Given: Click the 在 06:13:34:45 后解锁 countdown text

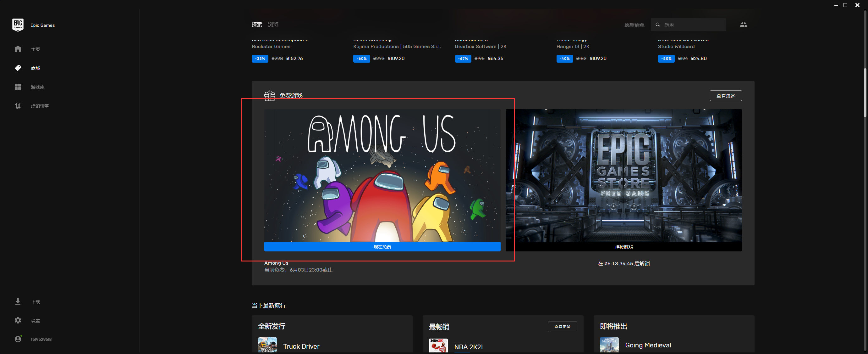Looking at the screenshot, I should point(624,264).
